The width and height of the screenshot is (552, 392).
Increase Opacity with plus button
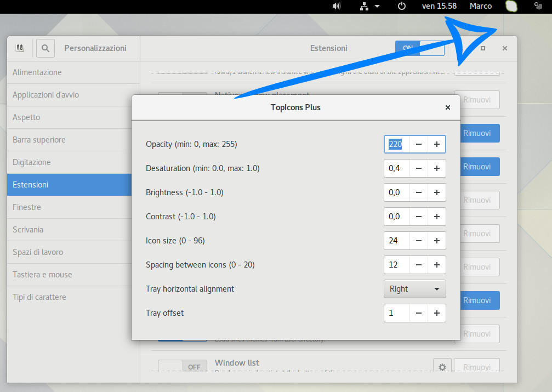click(x=437, y=144)
